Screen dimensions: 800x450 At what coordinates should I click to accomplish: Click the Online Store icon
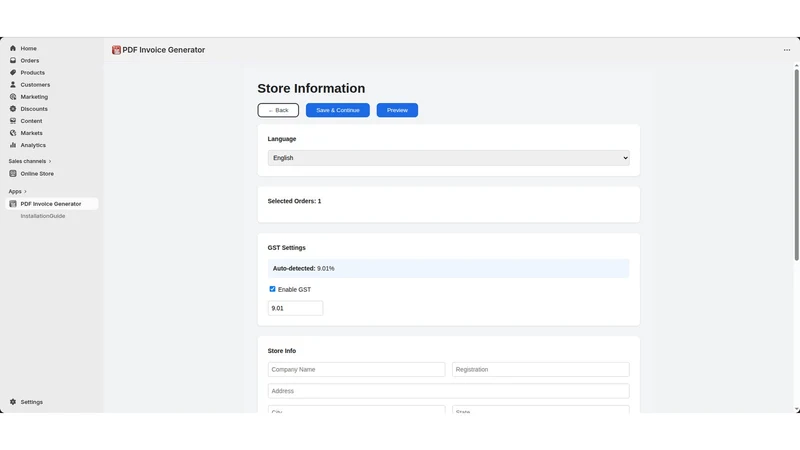13,173
